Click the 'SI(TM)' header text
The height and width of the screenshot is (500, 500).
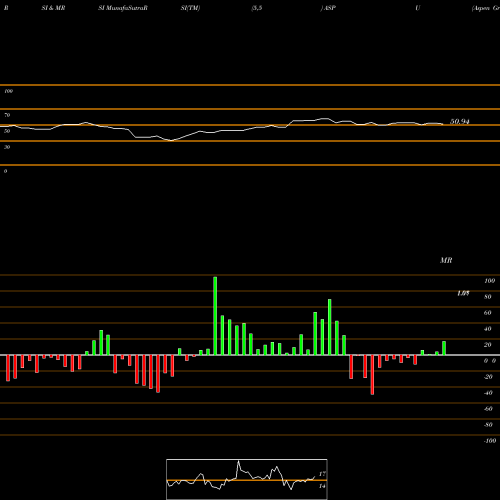pyautogui.click(x=190, y=8)
